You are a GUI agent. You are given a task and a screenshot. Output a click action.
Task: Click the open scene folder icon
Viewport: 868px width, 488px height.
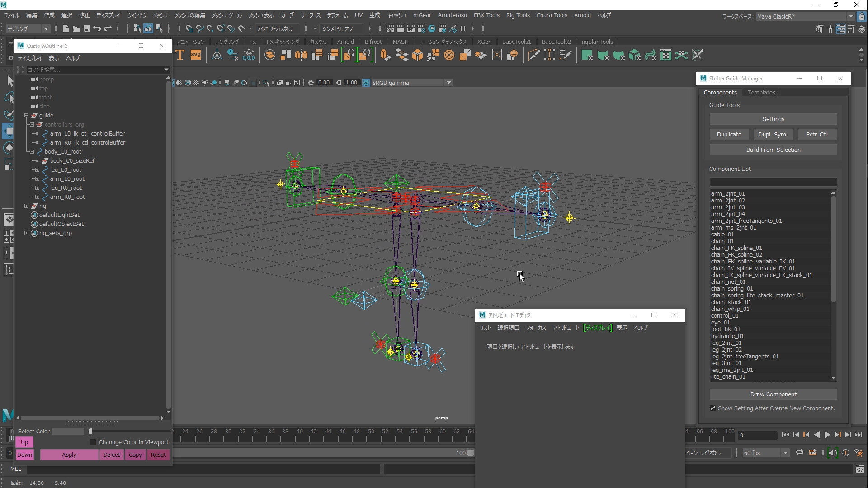[76, 28]
